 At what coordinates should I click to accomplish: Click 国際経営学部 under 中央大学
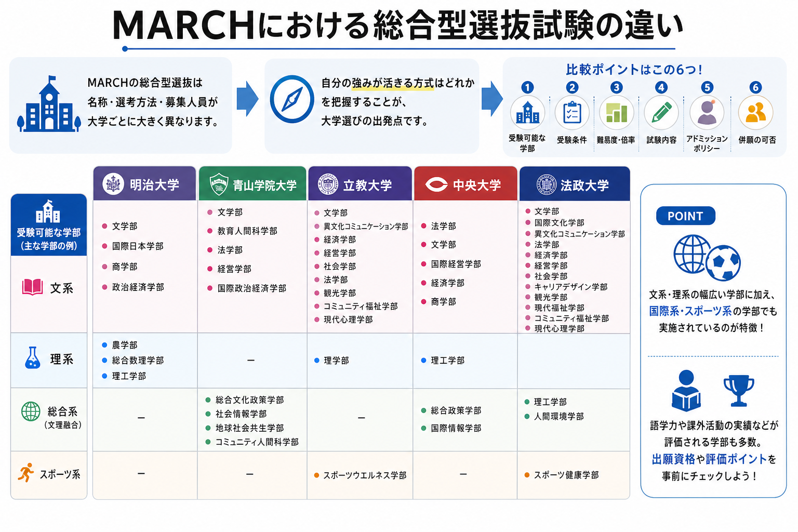click(456, 264)
